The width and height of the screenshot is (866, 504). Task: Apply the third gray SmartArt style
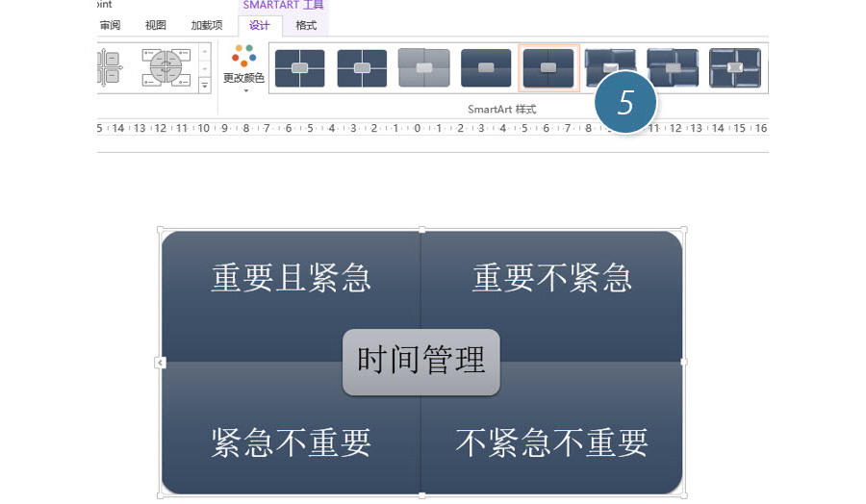point(424,68)
